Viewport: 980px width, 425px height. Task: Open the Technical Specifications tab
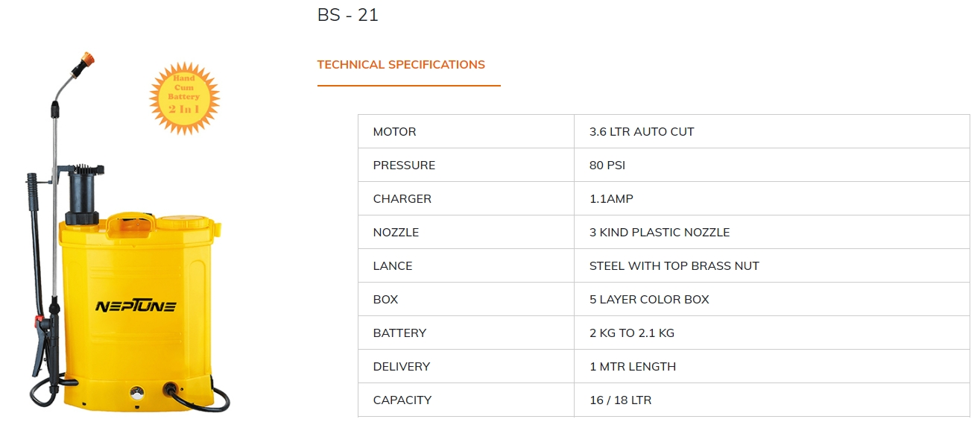click(401, 65)
